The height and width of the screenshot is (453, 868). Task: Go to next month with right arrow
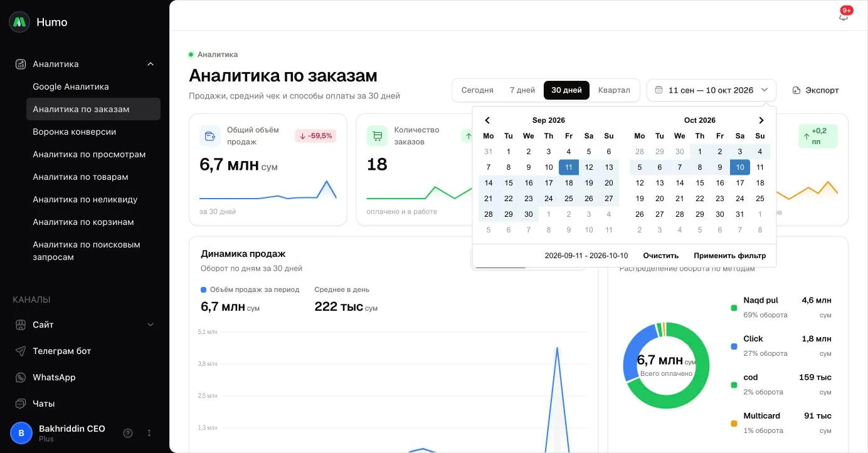click(x=761, y=120)
